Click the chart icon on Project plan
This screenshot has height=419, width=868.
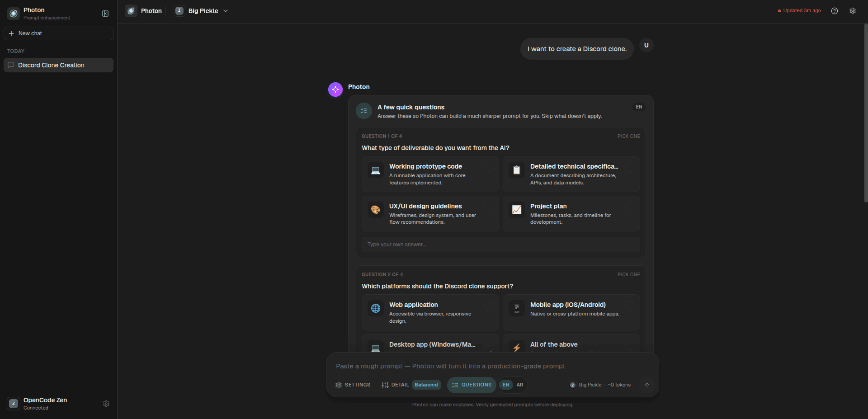tap(517, 210)
